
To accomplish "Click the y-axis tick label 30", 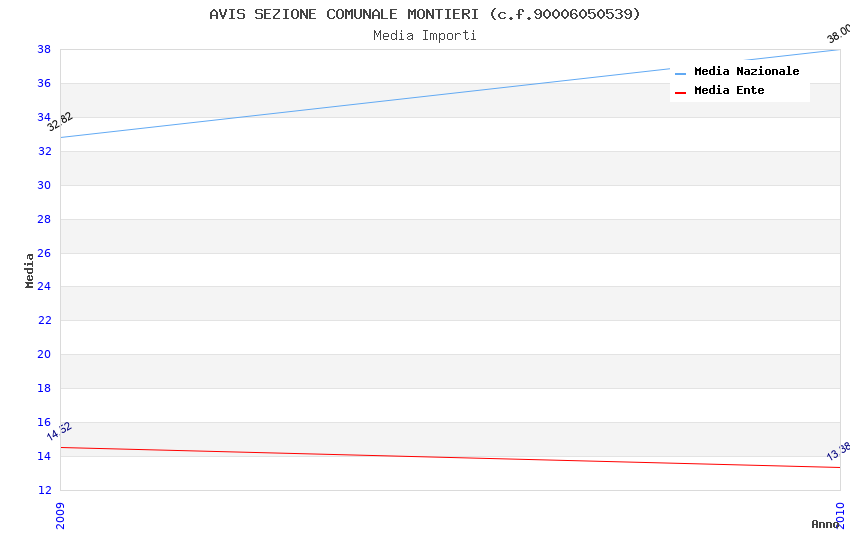I will tap(44, 185).
